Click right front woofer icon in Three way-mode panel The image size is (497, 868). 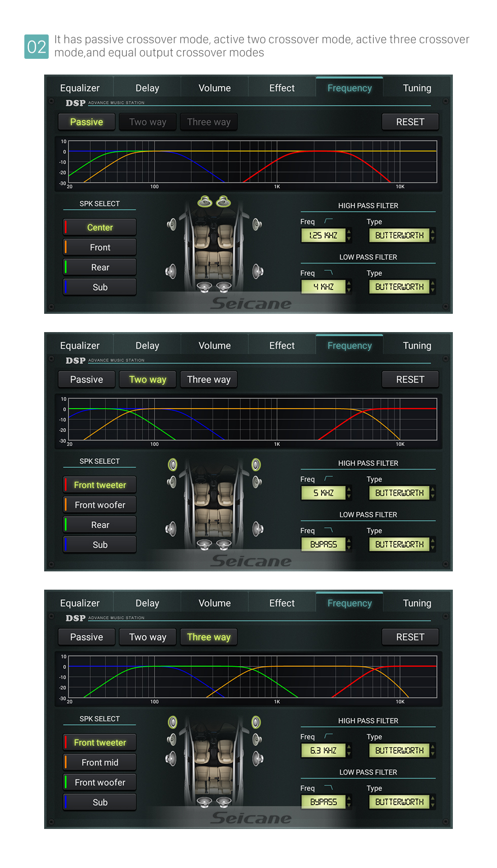pos(258,758)
